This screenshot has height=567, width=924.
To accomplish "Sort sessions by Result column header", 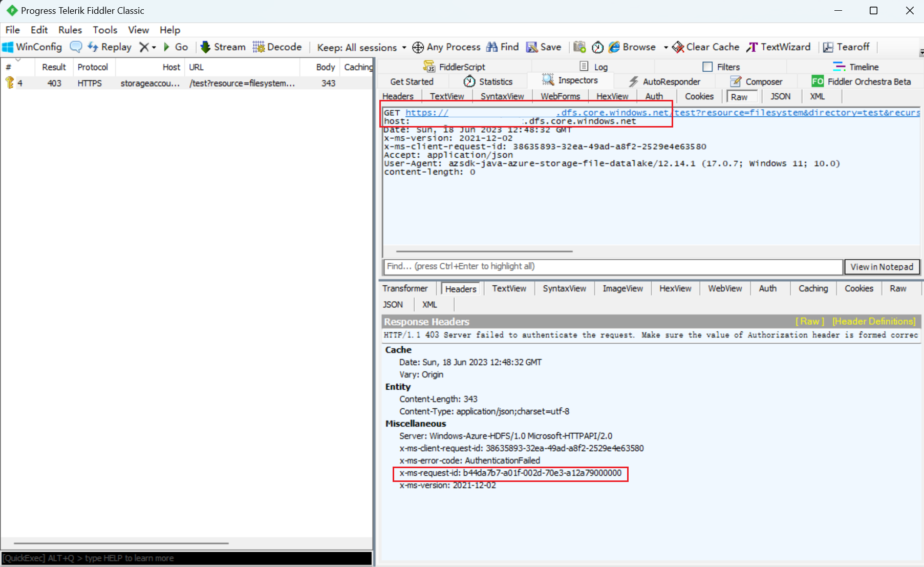I will [x=54, y=67].
